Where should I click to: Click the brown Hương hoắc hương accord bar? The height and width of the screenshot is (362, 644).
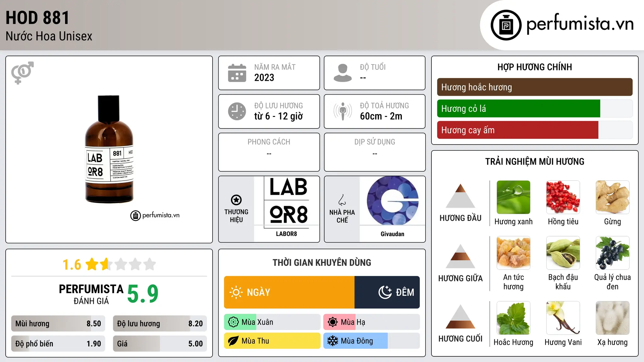(x=535, y=87)
